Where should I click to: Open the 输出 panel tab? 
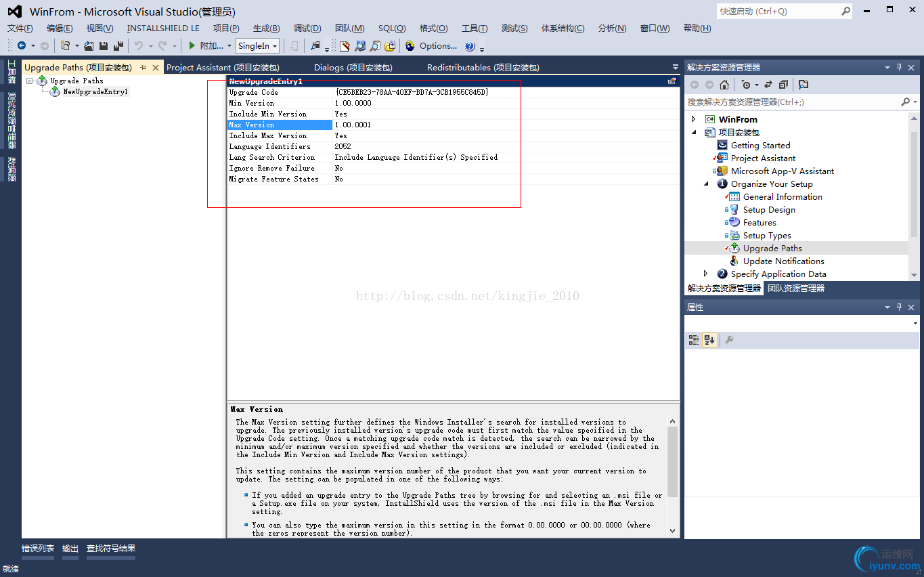tap(70, 549)
